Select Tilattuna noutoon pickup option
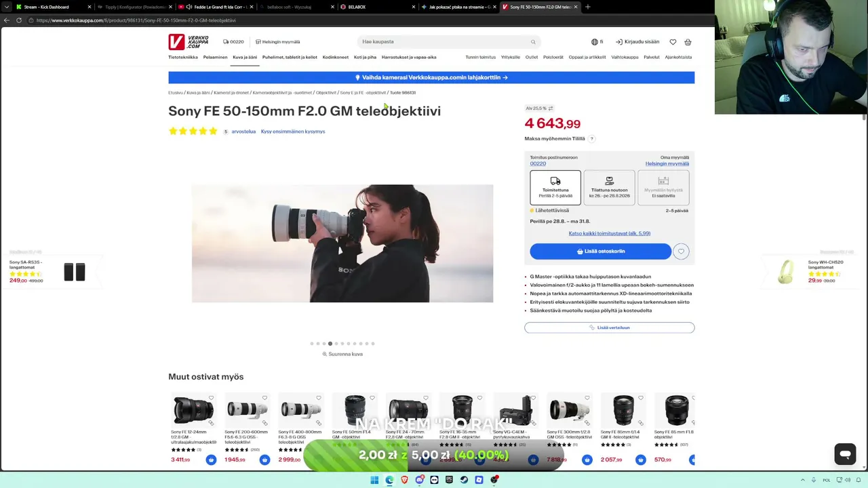Viewport: 868px width, 488px height. [x=609, y=188]
